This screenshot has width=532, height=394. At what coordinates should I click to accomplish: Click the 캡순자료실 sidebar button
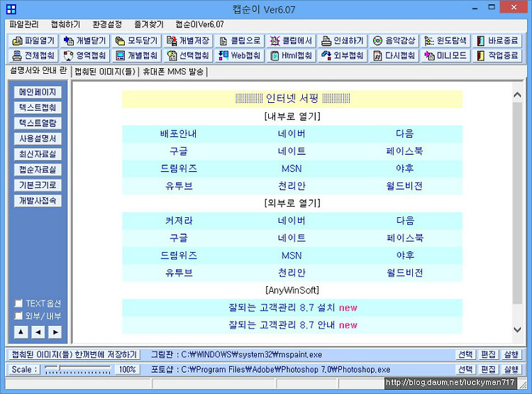click(38, 170)
